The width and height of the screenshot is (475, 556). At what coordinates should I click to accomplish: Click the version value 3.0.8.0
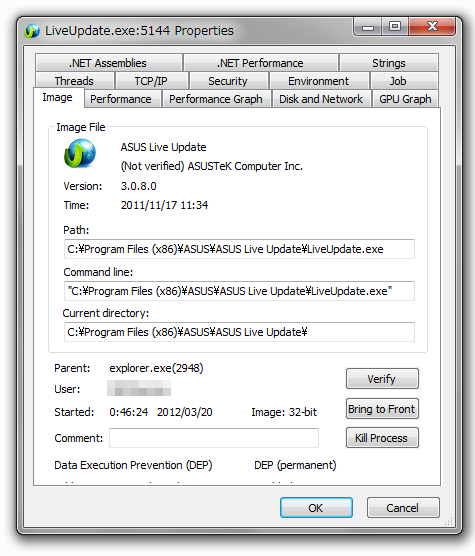pos(138,186)
